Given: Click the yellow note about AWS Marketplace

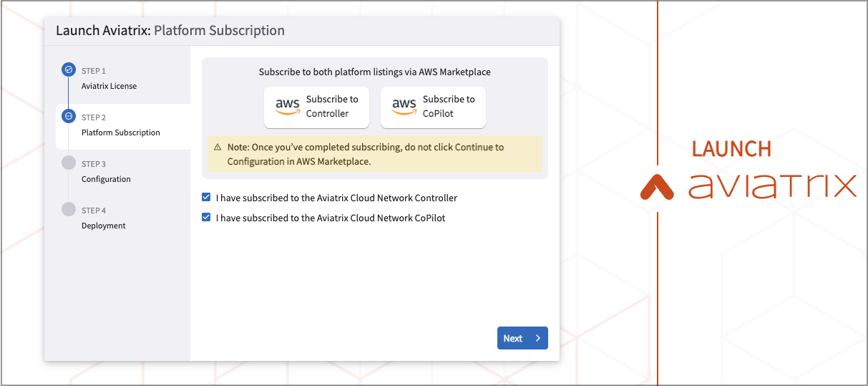Looking at the screenshot, I should [x=374, y=154].
